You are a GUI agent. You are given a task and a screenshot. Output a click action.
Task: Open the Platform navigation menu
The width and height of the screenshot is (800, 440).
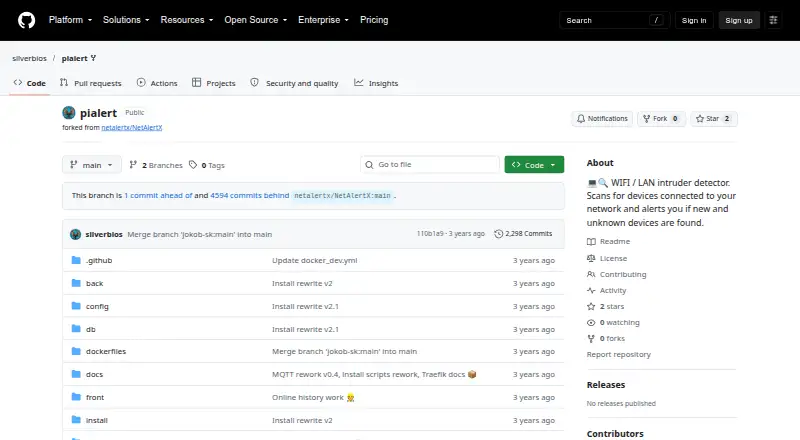pos(70,20)
